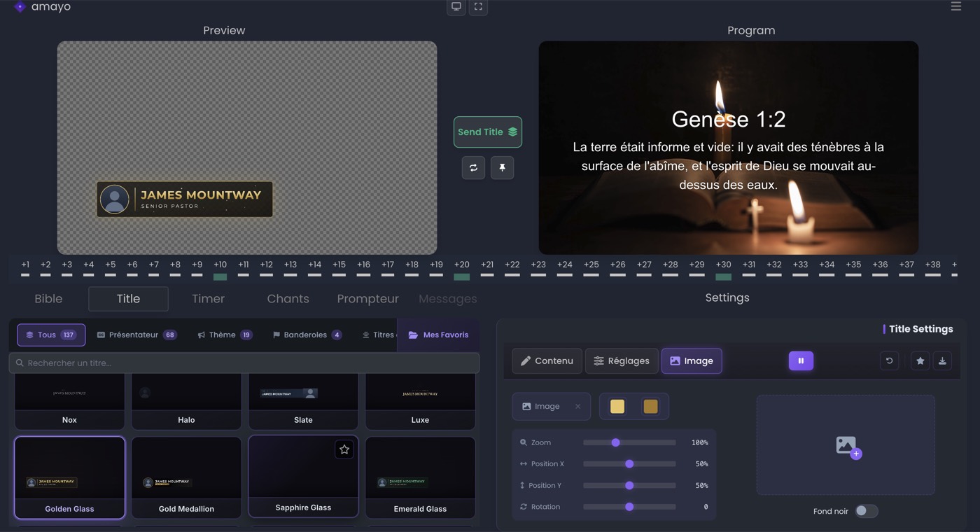Star the Sapphire Glass title
Image resolution: width=980 pixels, height=532 pixels.
coord(344,449)
